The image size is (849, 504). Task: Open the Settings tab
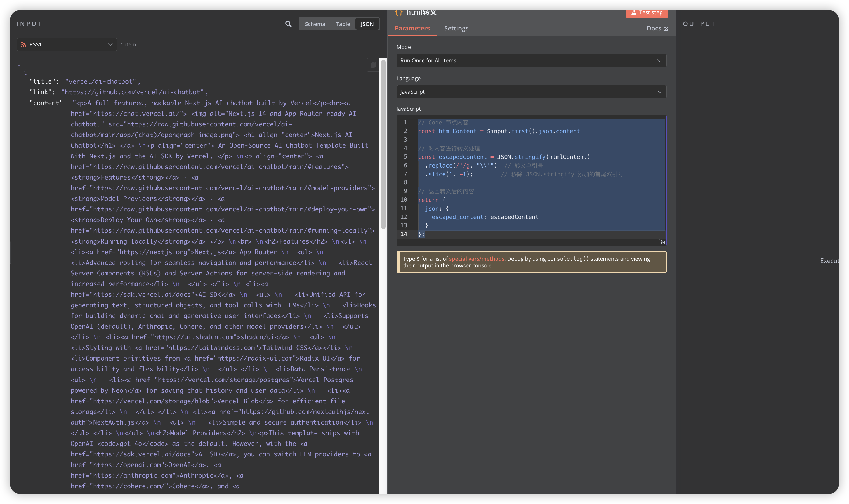[x=456, y=28]
